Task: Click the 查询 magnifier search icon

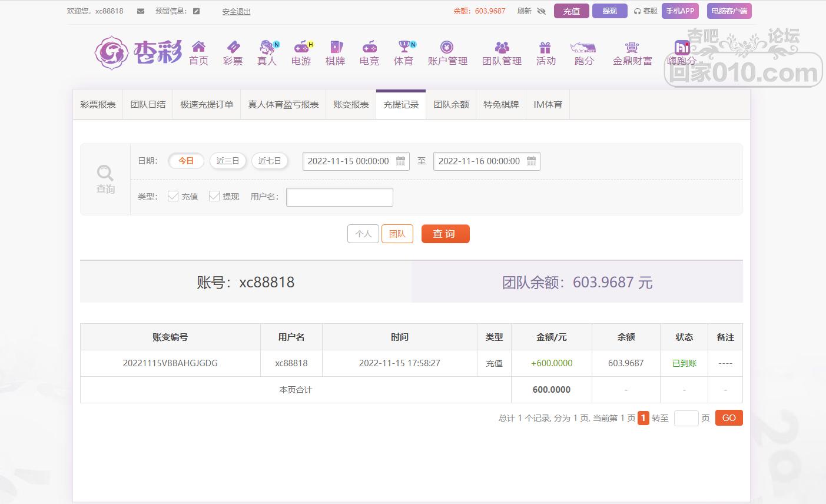Action: 105,174
